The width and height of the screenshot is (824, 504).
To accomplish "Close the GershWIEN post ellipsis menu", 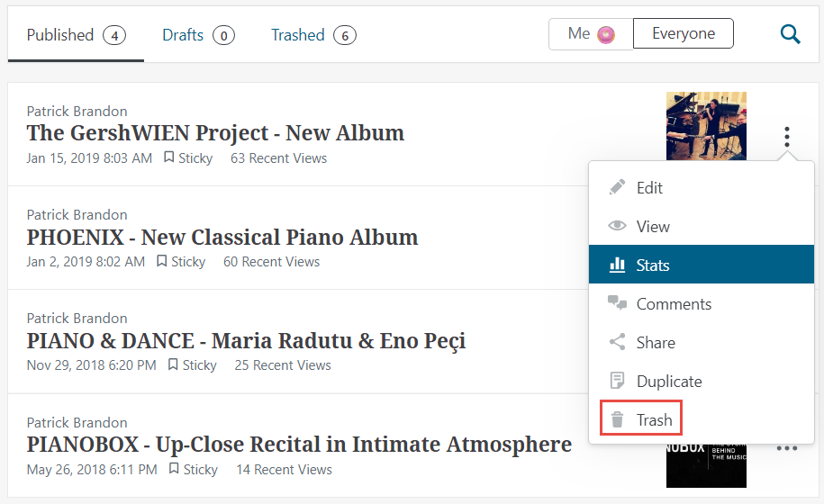I will coord(786,137).
